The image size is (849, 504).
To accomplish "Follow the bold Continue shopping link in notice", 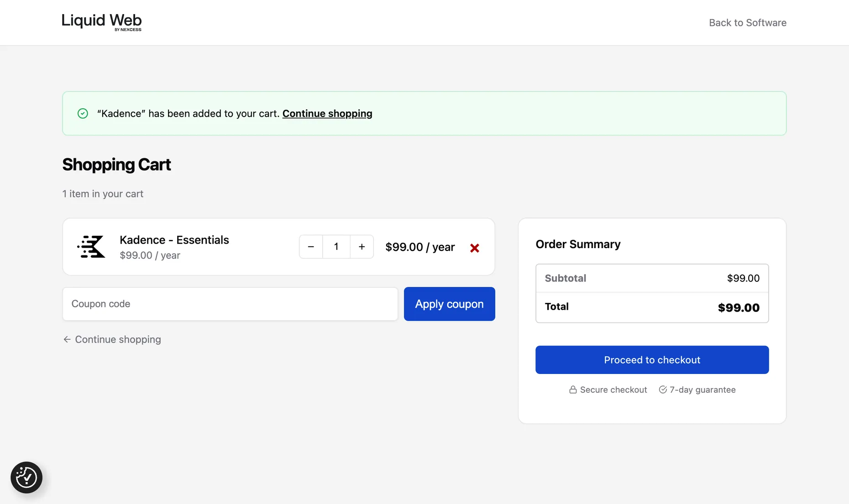I will [327, 113].
